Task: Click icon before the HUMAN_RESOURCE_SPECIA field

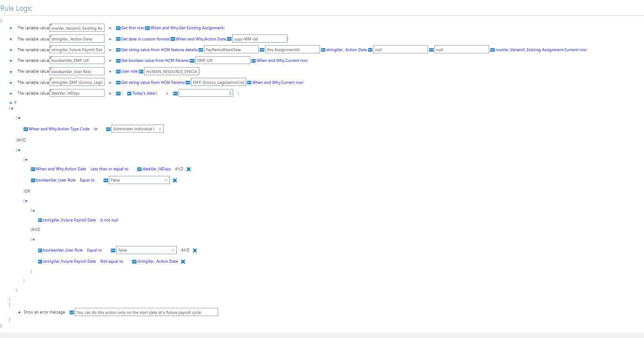Action: coord(141,71)
